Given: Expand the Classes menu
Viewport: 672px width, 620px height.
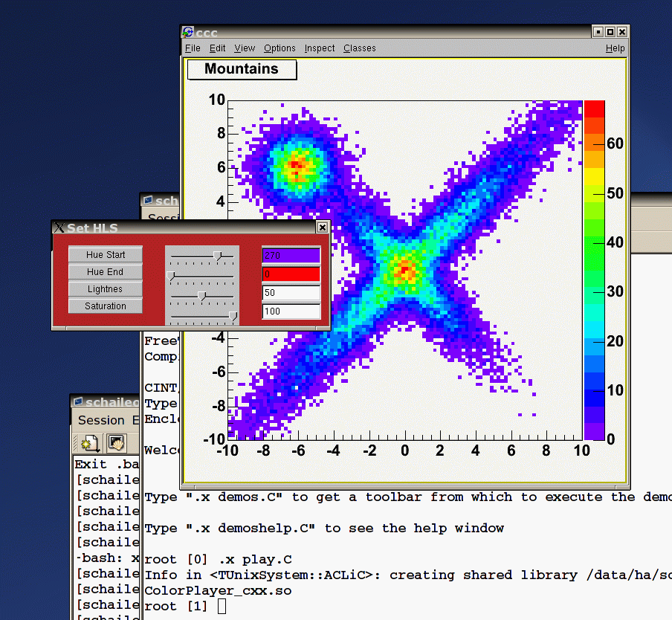Looking at the screenshot, I should tap(360, 48).
